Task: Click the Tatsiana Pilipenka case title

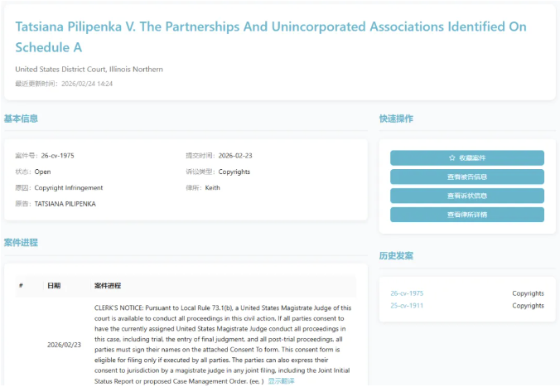Action: (270, 37)
